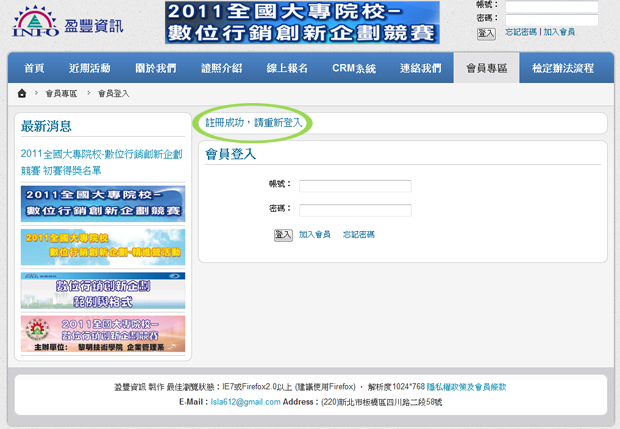Click 忘記密碼 link below the login form

pos(358,234)
